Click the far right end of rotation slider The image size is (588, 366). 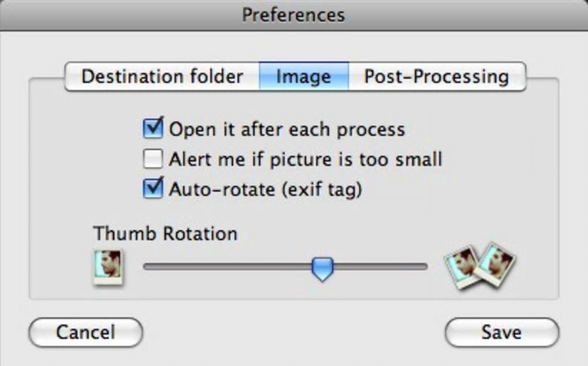425,267
